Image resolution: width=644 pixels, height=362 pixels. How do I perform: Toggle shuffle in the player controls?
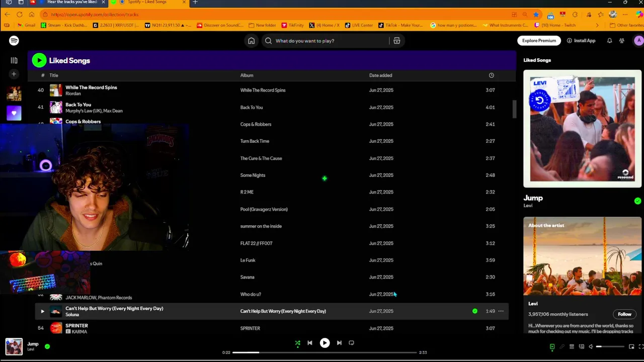[297, 343]
